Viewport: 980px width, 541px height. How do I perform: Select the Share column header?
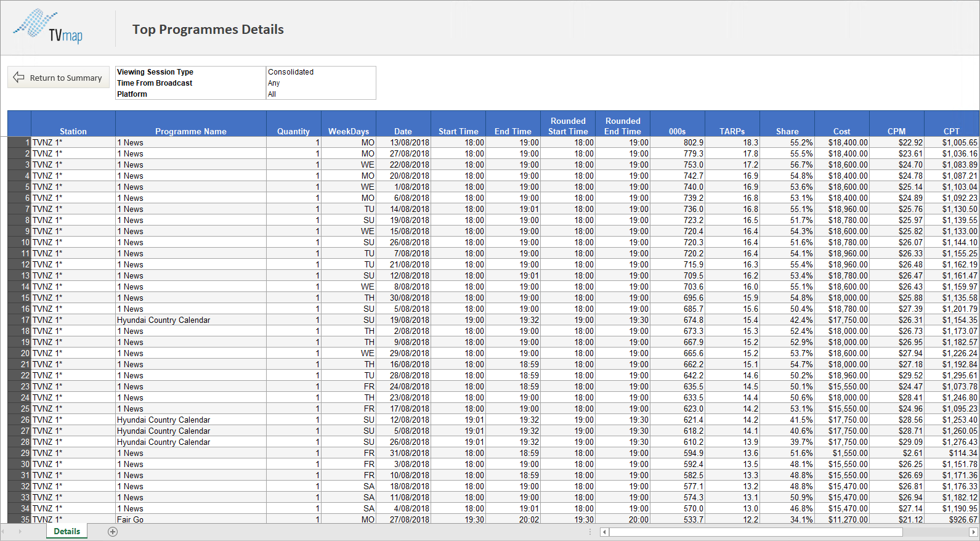point(787,124)
